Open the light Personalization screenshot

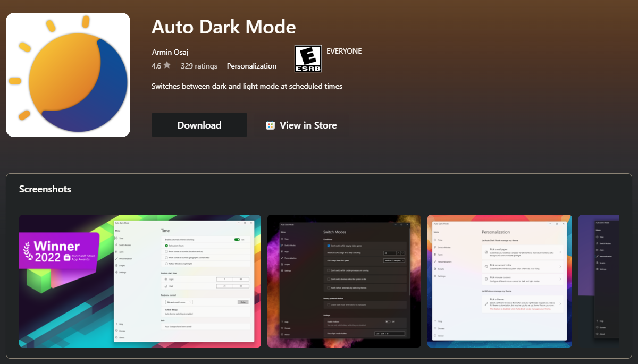[x=500, y=281]
